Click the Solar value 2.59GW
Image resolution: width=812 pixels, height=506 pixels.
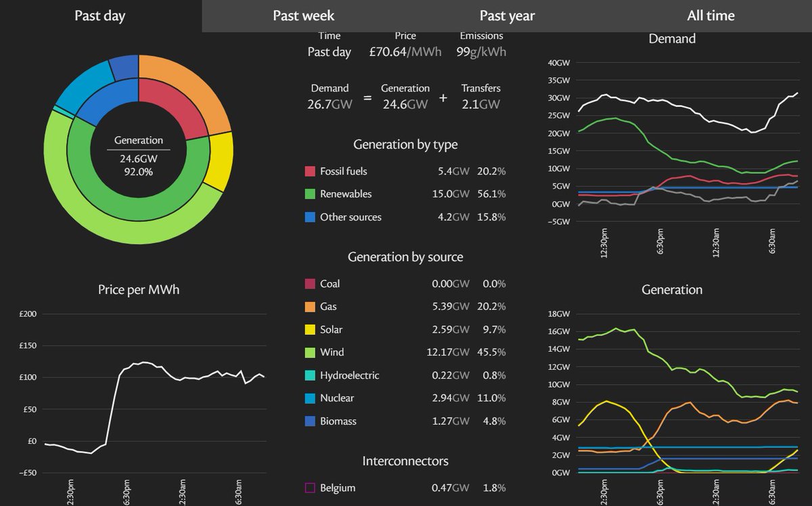450,330
